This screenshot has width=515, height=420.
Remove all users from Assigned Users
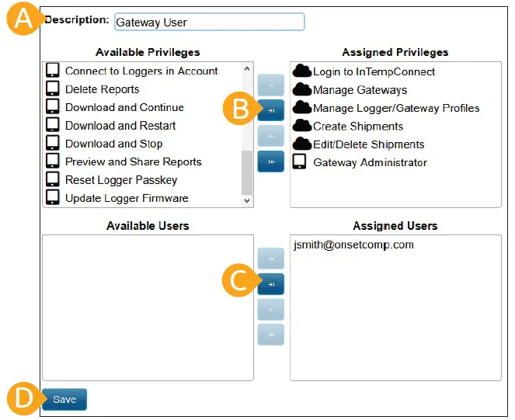pyautogui.click(x=270, y=335)
